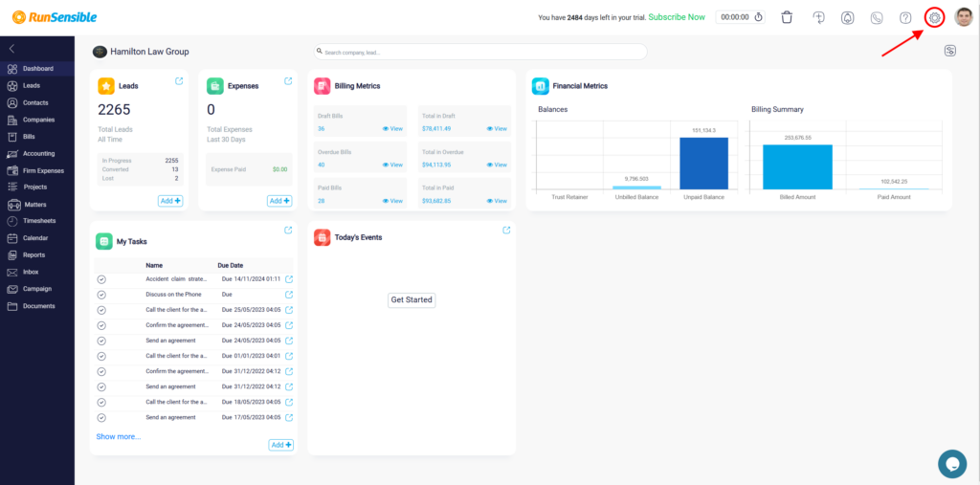The image size is (980, 485).
Task: Go to Matters in the sidebar
Action: point(34,204)
